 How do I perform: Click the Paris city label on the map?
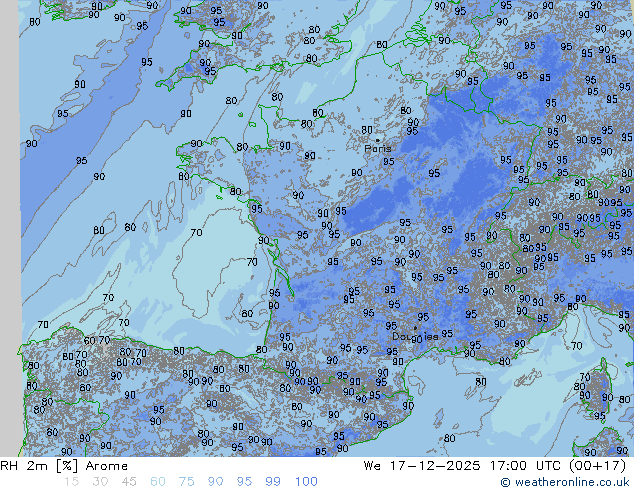tap(378, 149)
